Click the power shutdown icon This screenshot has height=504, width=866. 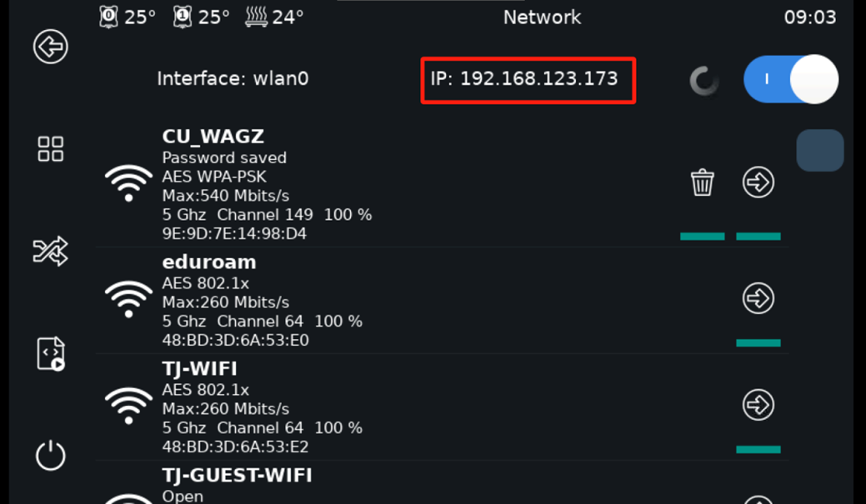click(x=51, y=456)
